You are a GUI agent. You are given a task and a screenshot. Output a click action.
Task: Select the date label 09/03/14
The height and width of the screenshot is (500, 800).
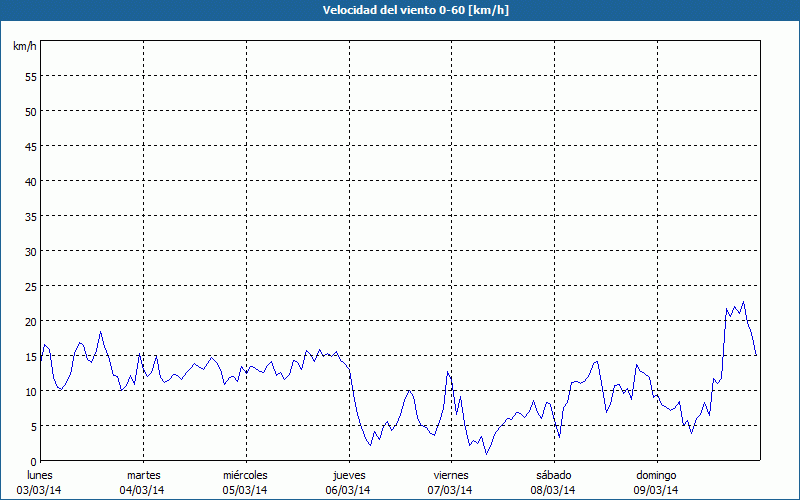coord(656,490)
